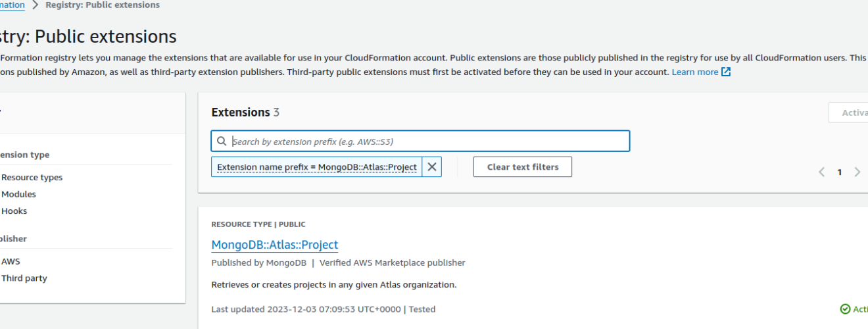Select Modules extension type
This screenshot has height=329, width=868.
coord(18,195)
